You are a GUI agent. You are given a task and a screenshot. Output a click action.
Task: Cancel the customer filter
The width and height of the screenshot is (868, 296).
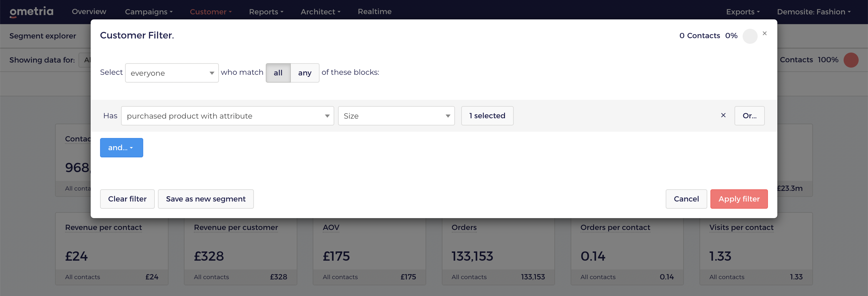coord(686,199)
